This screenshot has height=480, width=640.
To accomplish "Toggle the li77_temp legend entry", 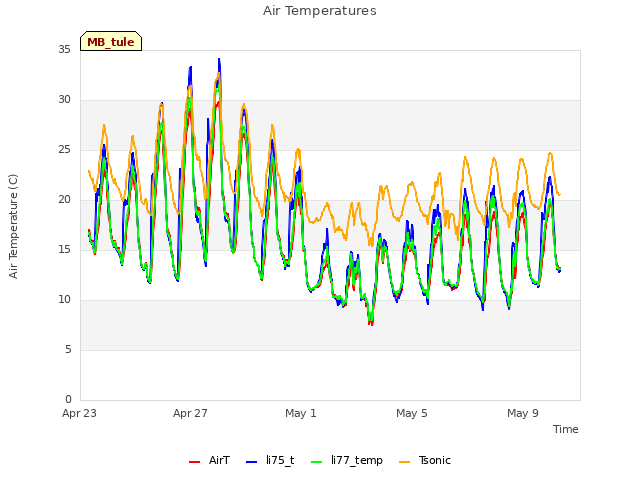I will tap(347, 460).
